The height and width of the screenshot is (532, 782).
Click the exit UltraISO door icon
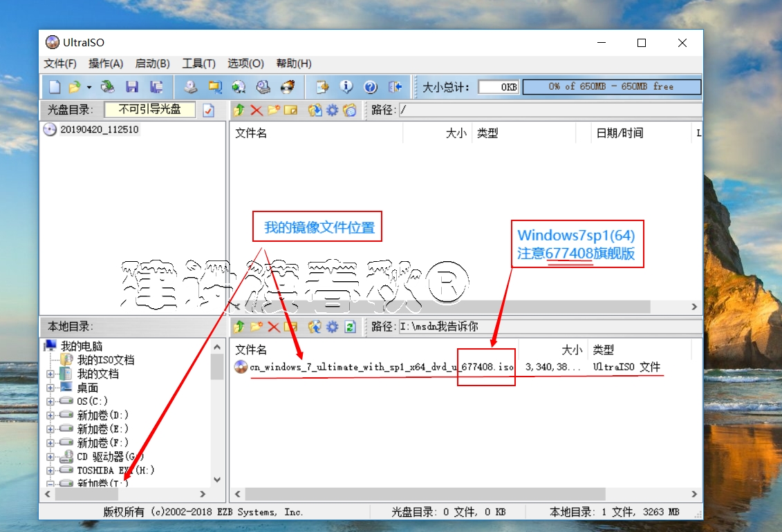(x=395, y=86)
